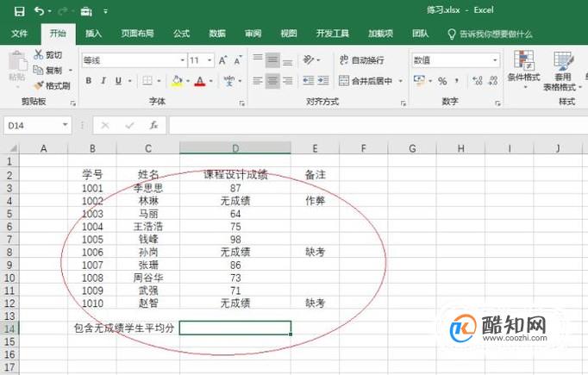Toggle Underline formatting
Screen dimensions: 588x375
tap(118, 81)
